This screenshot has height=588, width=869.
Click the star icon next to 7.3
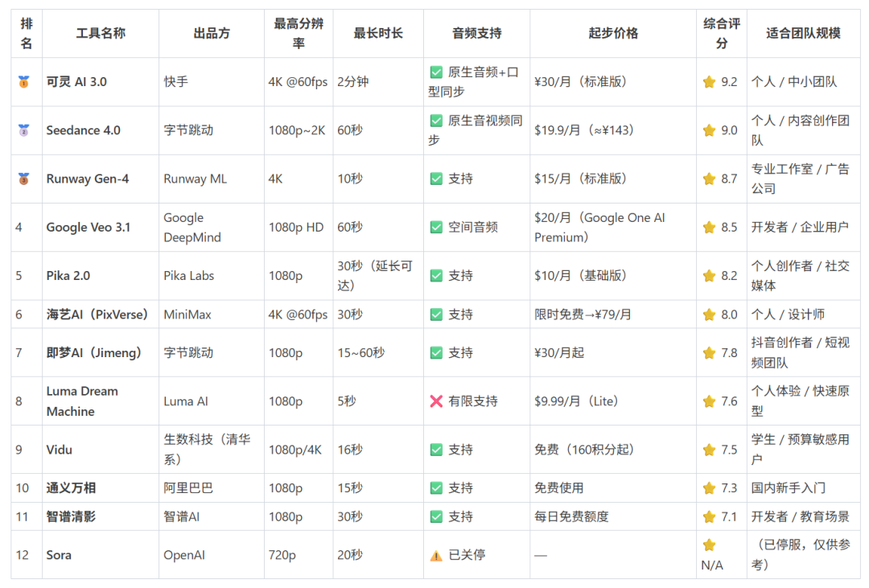click(709, 488)
